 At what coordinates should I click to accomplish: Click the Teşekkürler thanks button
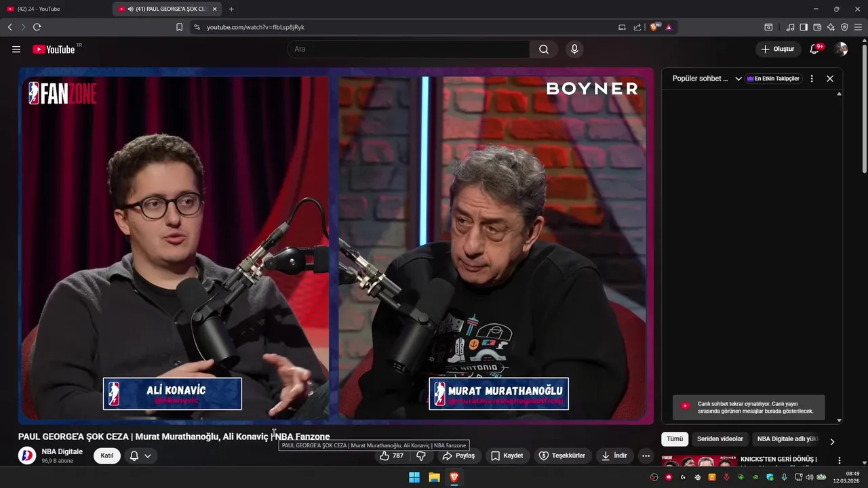click(562, 456)
